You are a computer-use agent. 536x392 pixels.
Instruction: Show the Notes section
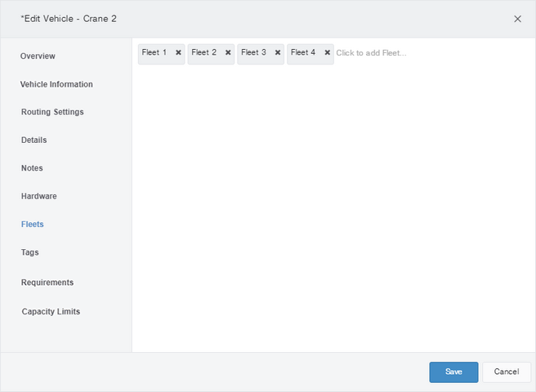pyautogui.click(x=32, y=168)
